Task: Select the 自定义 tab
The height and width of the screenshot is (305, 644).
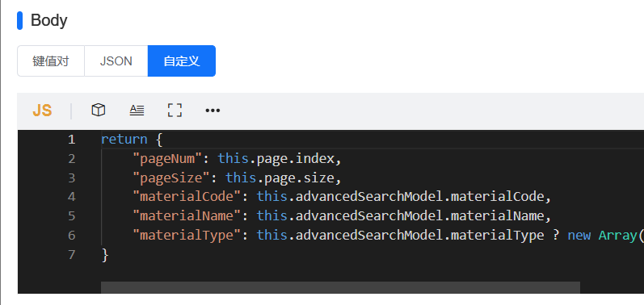Action: (182, 61)
